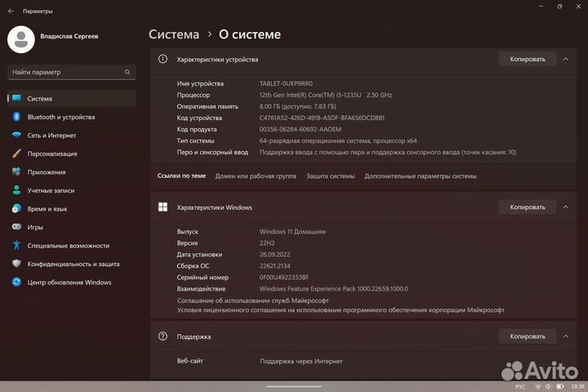Click the user avatar icon
Image resolution: width=588 pixels, height=392 pixels.
[21, 39]
